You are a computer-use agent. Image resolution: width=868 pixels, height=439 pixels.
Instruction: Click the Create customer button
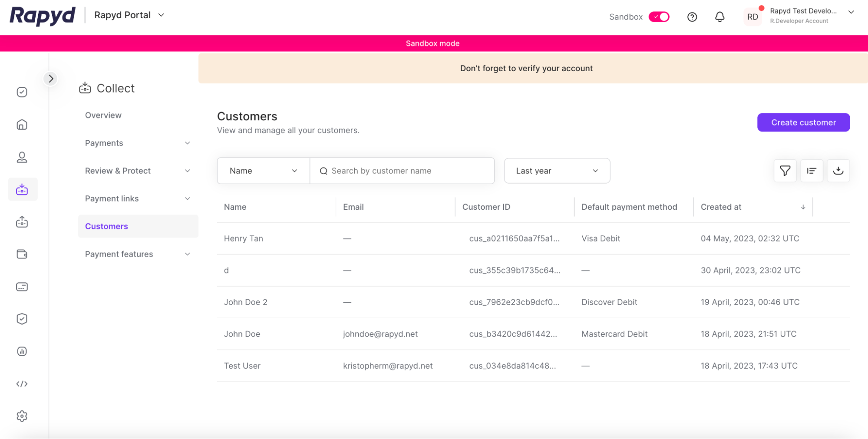[x=803, y=122]
